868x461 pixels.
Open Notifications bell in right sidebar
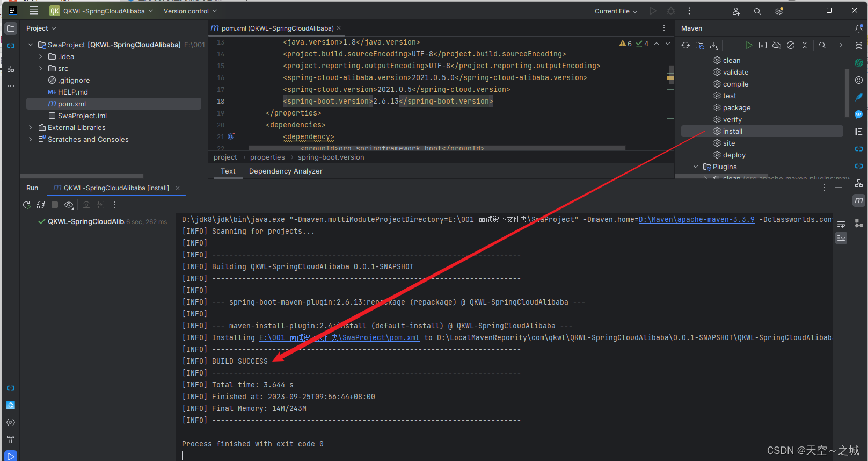(859, 28)
